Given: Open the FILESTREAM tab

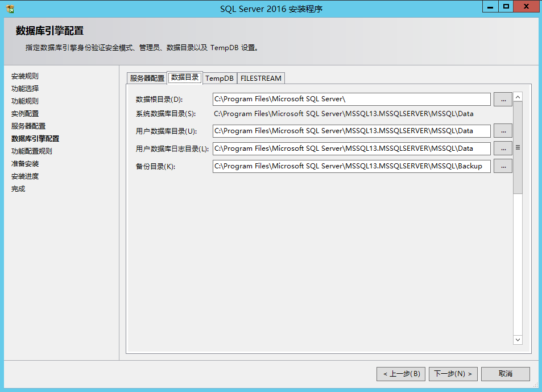Looking at the screenshot, I should [261, 78].
